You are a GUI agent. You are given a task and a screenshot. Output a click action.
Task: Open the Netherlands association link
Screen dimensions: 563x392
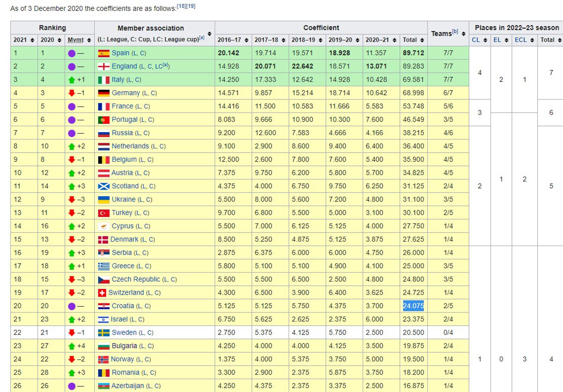130,146
